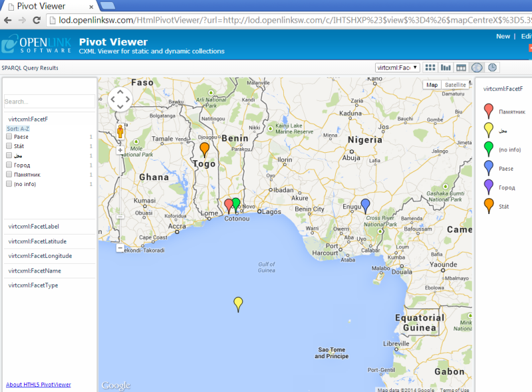The width and height of the screenshot is (532, 392).
Task: Open the clock timeline view icon
Action: point(491,68)
